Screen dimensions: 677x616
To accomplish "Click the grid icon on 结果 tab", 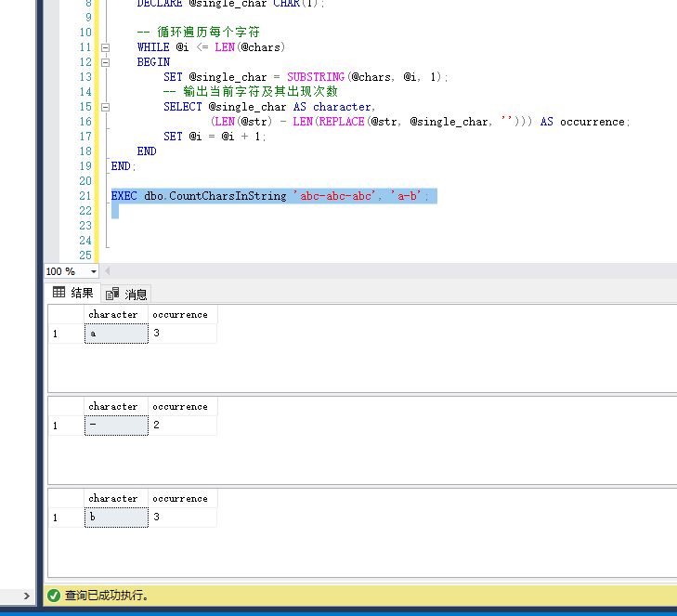I will point(59,294).
